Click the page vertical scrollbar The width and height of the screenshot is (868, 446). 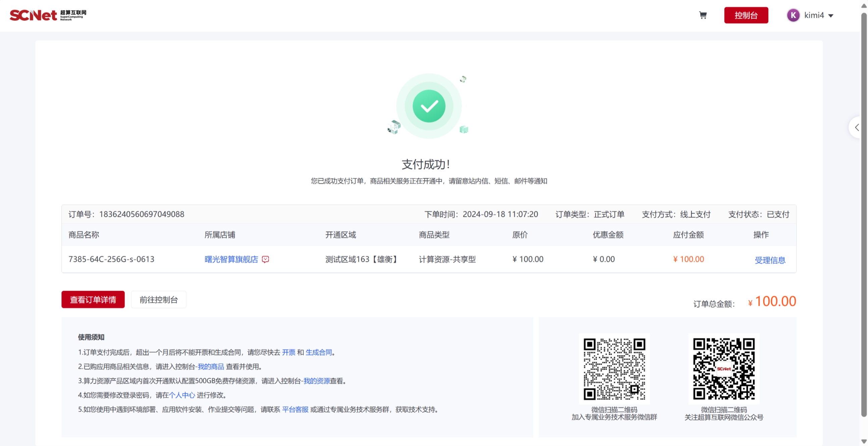coord(864,216)
